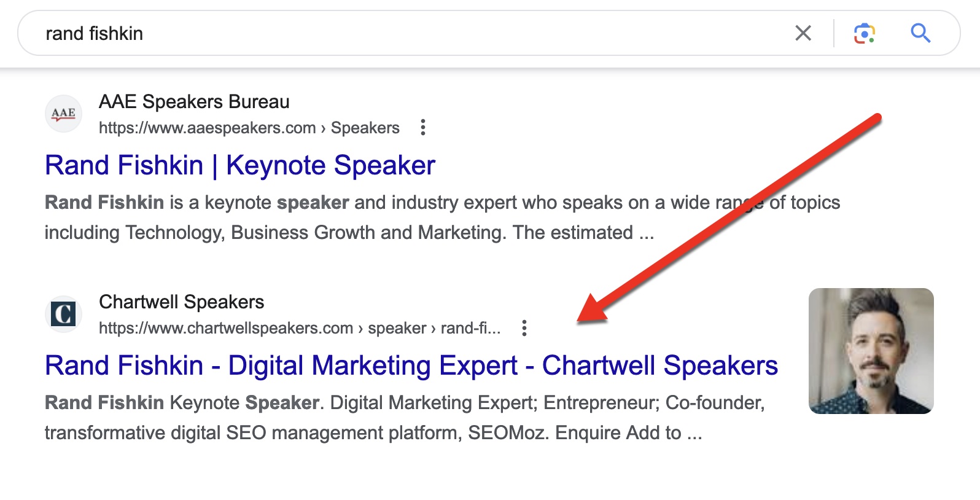Open three-dot menu beside chartwellspeakers.com URL
The image size is (980, 500).
pos(524,328)
